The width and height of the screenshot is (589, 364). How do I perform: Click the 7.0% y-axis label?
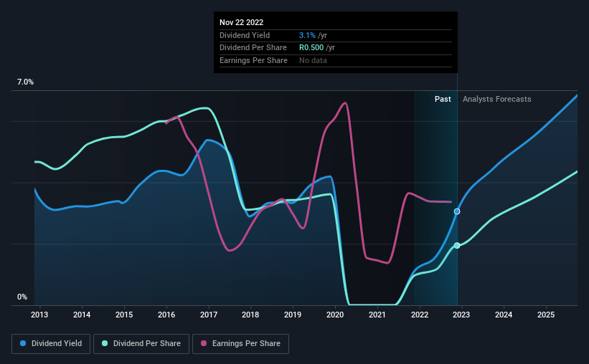(x=25, y=82)
